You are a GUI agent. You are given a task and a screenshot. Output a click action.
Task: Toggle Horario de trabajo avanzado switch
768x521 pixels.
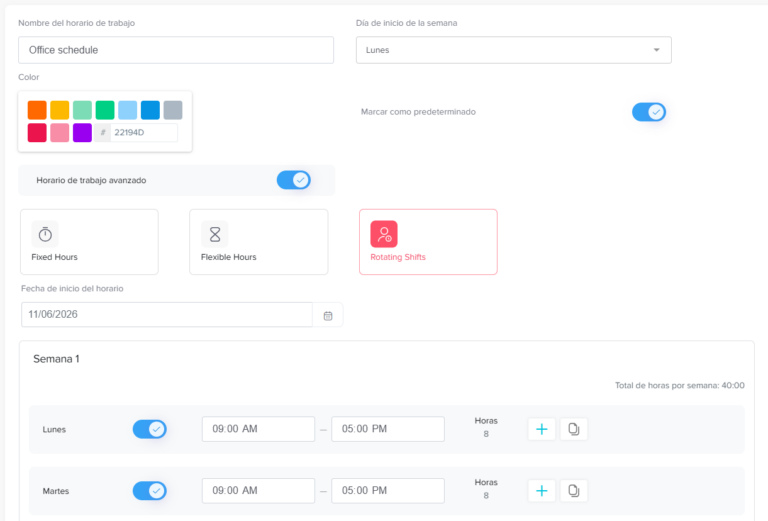tap(293, 180)
